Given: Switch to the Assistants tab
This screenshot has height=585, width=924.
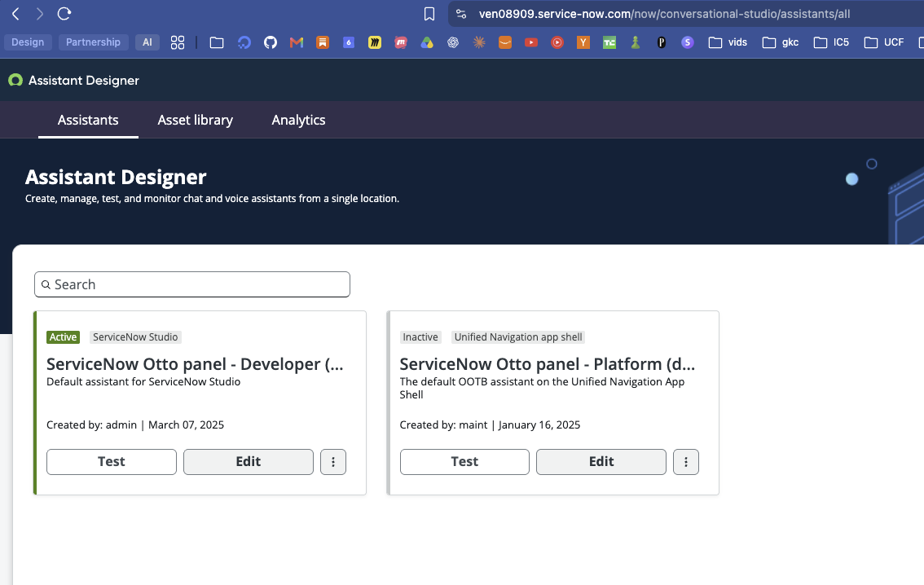Looking at the screenshot, I should (x=88, y=121).
